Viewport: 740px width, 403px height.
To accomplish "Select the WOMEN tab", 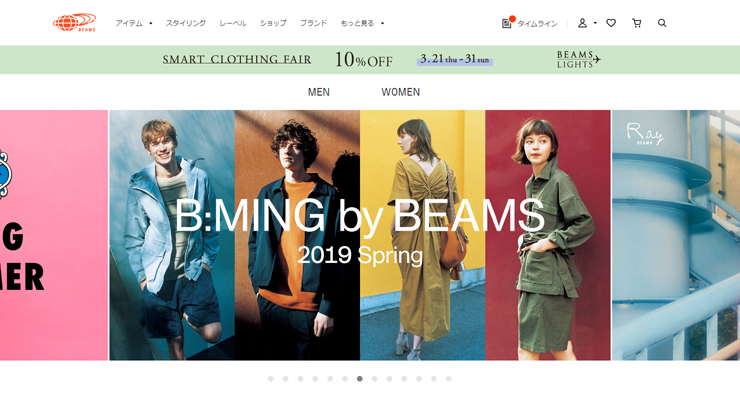I will pos(401,92).
